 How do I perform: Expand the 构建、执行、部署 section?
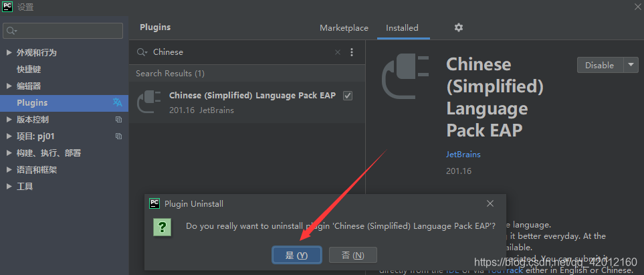tap(9, 153)
